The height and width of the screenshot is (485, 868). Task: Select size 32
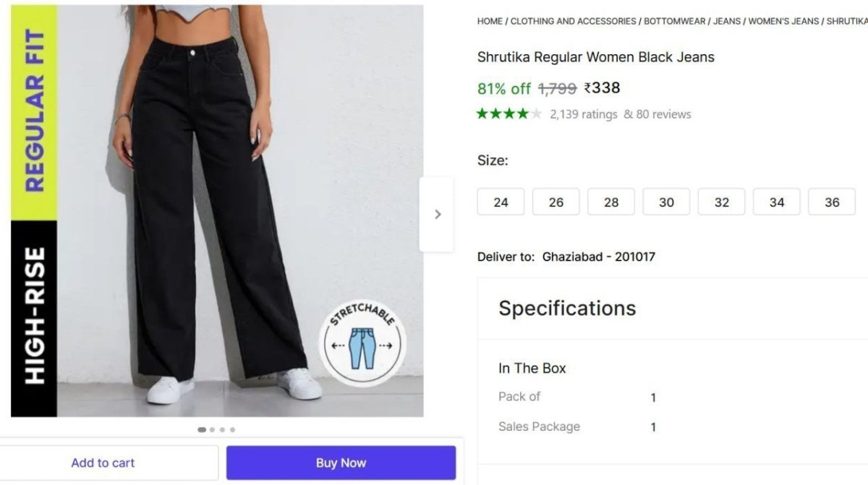point(721,202)
